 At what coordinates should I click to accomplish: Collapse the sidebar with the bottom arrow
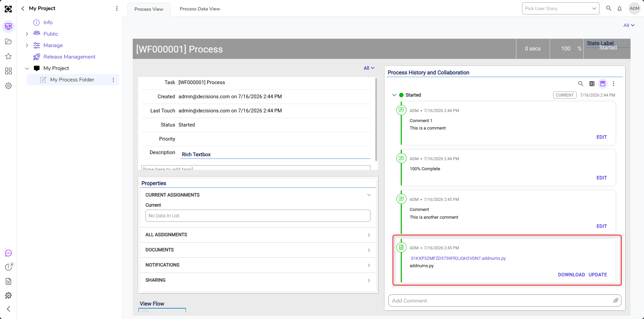click(8, 309)
